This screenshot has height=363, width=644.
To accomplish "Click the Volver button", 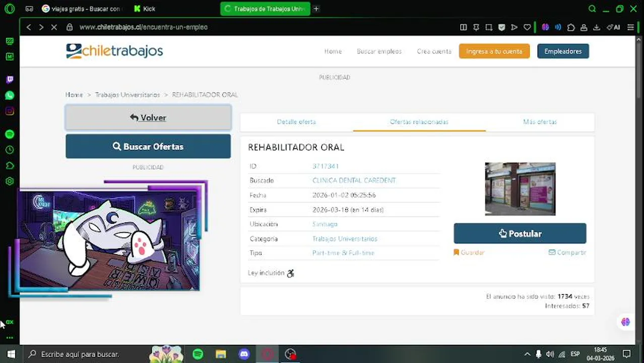I will click(x=148, y=117).
